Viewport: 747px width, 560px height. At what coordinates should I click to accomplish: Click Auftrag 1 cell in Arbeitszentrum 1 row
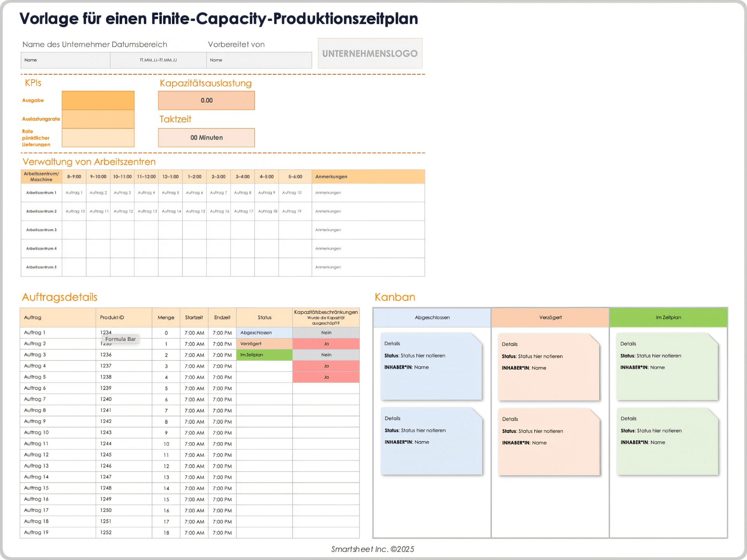click(74, 192)
